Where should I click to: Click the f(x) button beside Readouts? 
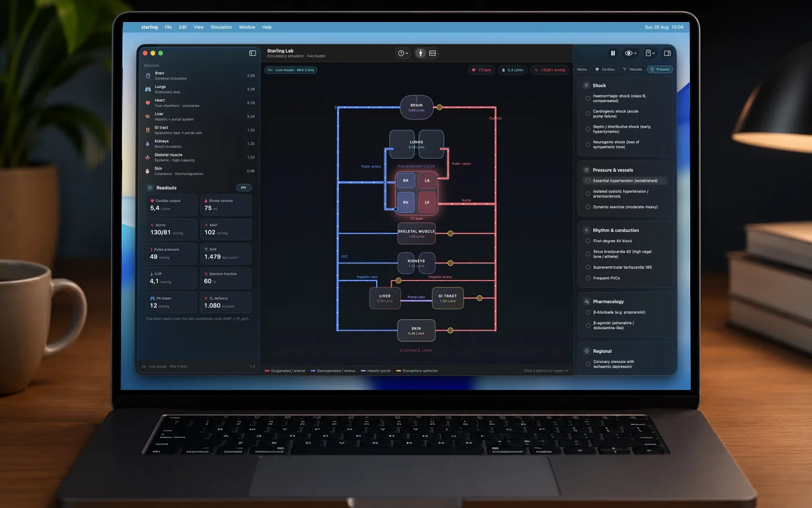244,188
